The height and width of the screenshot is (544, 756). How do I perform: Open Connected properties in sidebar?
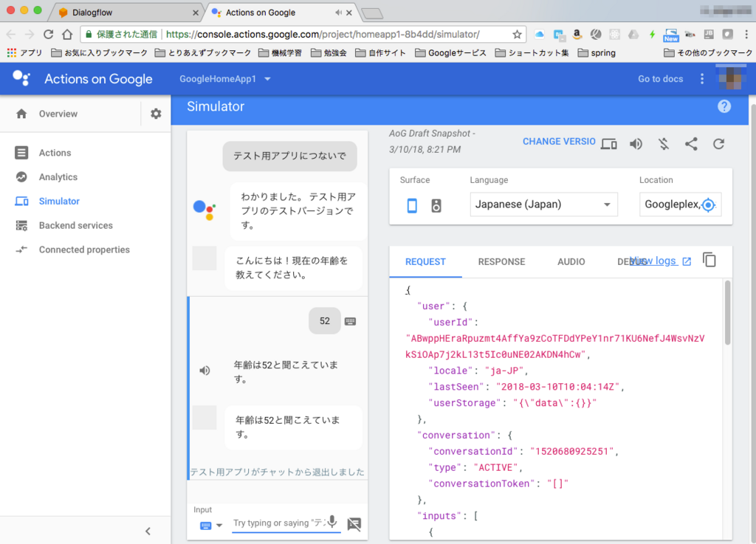coord(84,249)
